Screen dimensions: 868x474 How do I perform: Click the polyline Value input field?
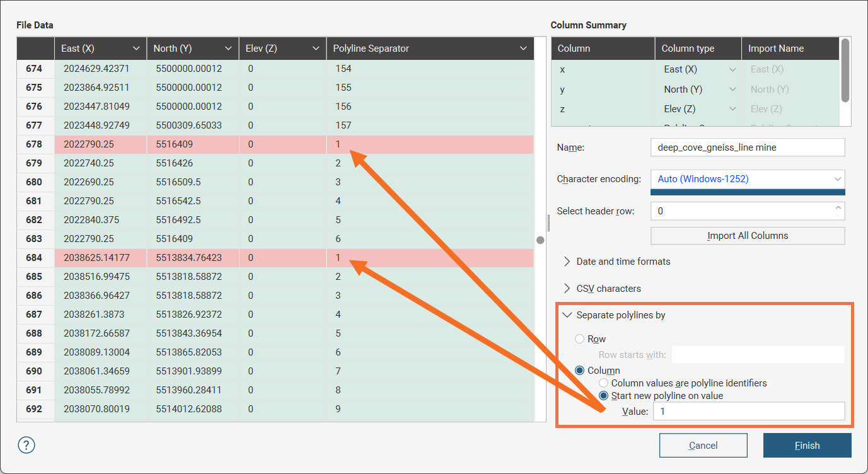(x=748, y=412)
